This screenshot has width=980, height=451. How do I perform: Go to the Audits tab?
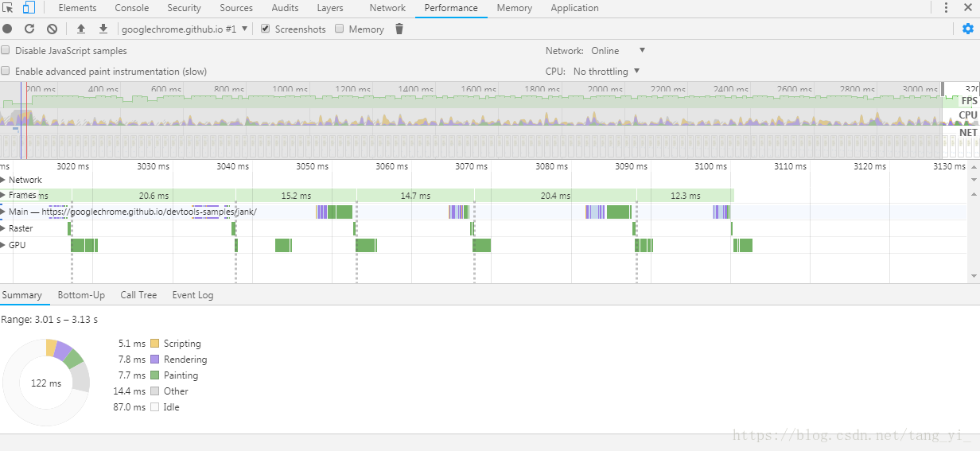pos(285,8)
